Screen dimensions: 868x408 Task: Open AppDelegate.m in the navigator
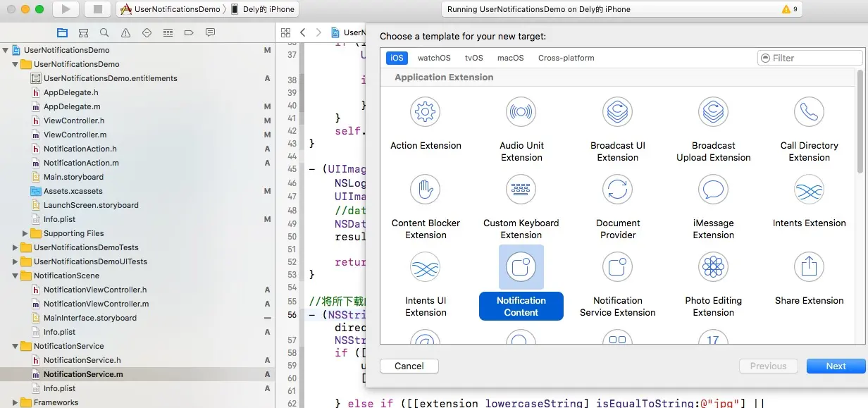[x=71, y=106]
